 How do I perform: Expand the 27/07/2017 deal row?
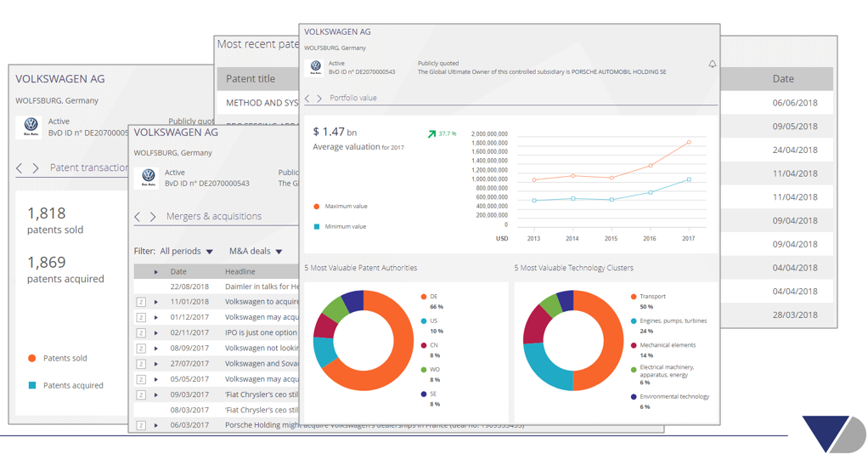pyautogui.click(x=156, y=364)
